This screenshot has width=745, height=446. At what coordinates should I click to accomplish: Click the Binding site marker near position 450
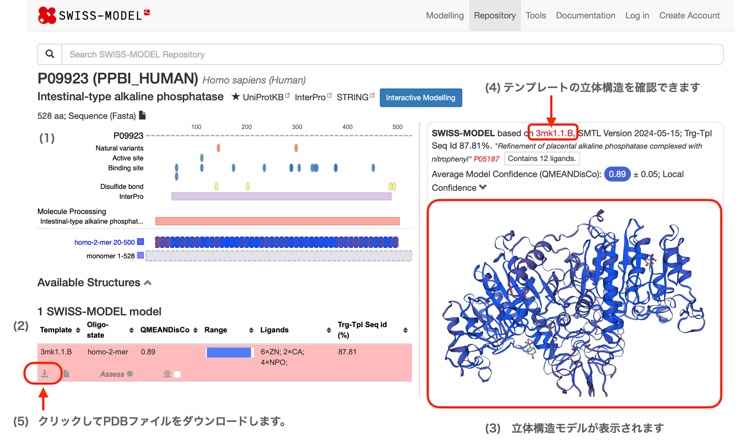[x=373, y=168]
